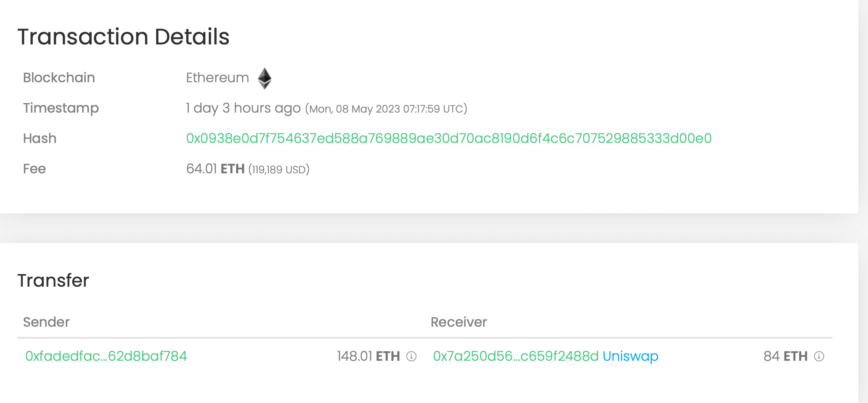The image size is (868, 403).
Task: Click the 119,189 USD fee amount
Action: [x=279, y=170]
